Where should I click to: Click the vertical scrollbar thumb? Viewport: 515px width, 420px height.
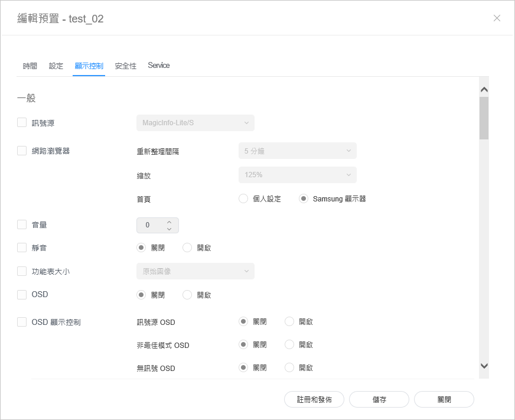click(484, 118)
